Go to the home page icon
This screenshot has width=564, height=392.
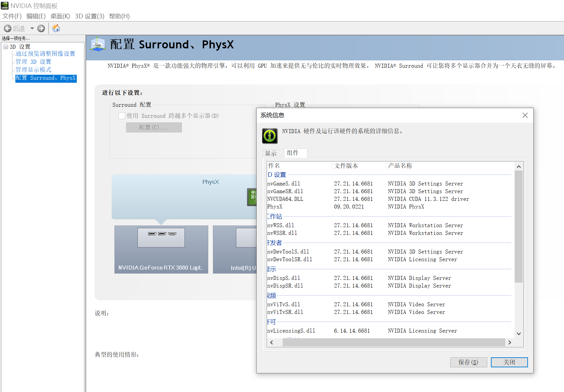click(56, 28)
